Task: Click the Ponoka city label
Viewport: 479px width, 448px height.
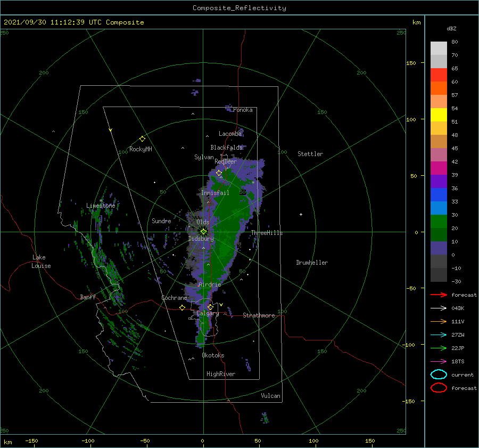Action: [x=243, y=110]
